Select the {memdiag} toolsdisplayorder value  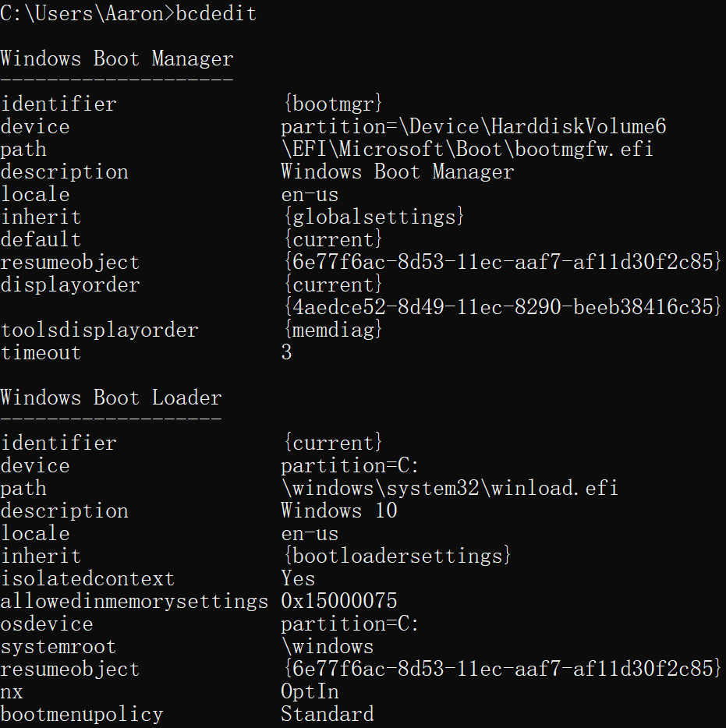332,330
